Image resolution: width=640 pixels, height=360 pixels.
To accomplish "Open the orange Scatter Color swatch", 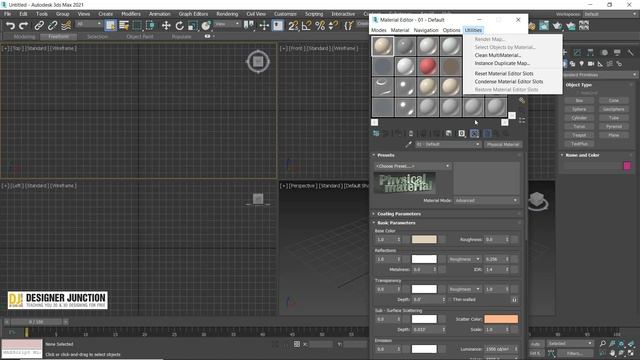I will (501, 319).
